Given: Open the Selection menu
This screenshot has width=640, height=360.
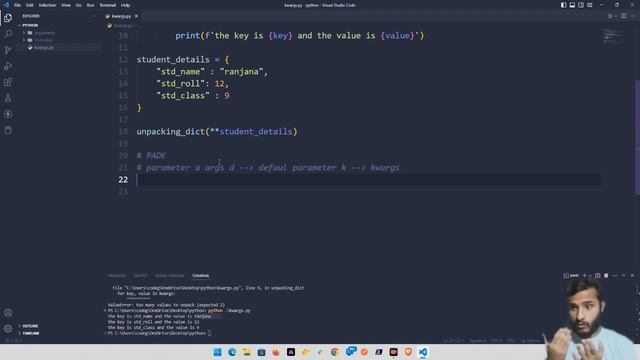Looking at the screenshot, I should [x=47, y=5].
